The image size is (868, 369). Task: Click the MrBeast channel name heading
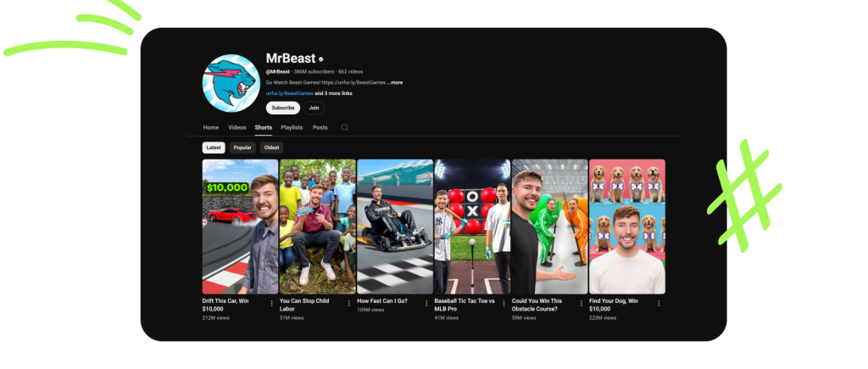click(291, 59)
